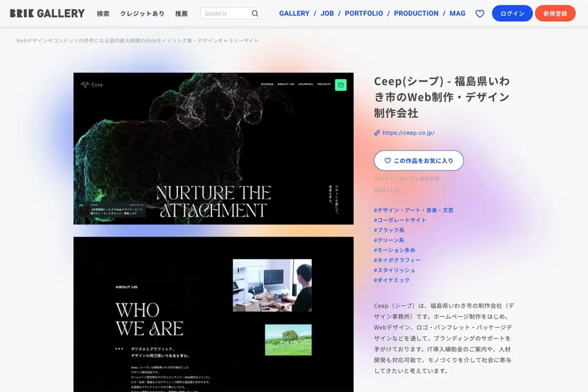Click the date 2024.01.31 text
The image size is (588, 392).
pyautogui.click(x=386, y=191)
